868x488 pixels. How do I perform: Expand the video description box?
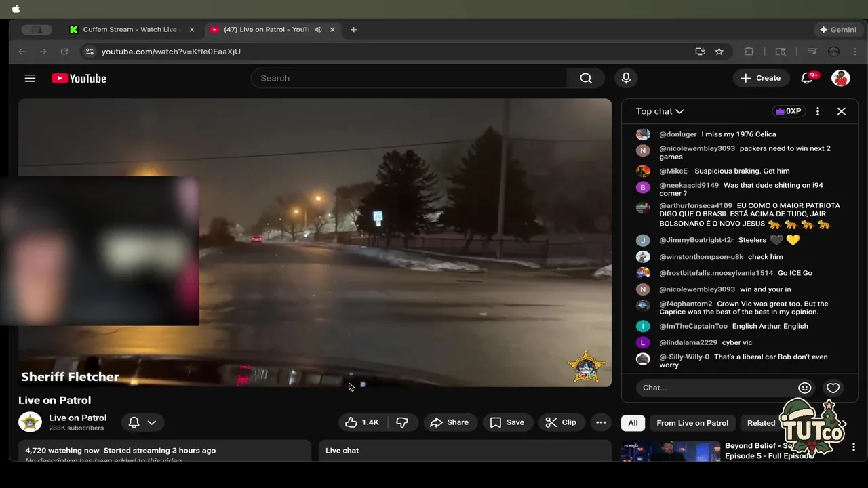(x=165, y=451)
